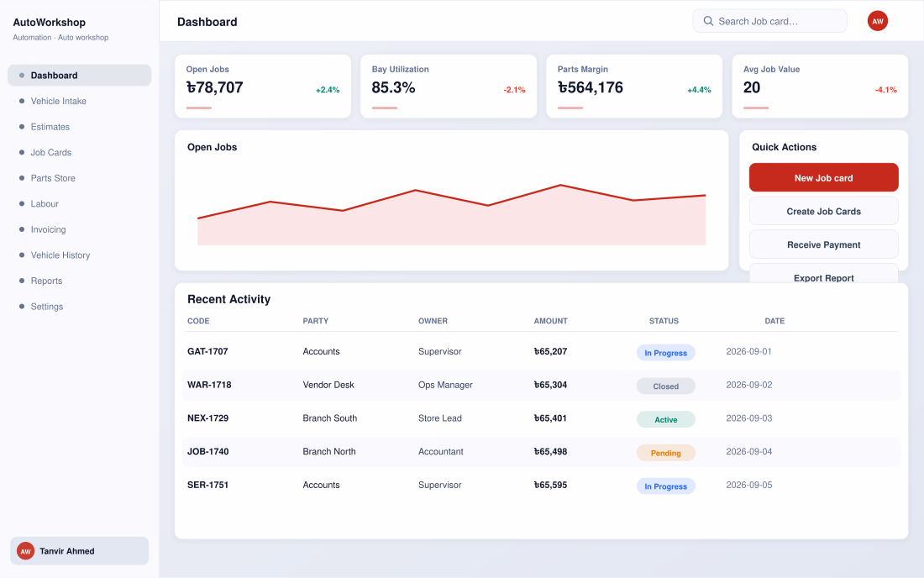Image resolution: width=924 pixels, height=578 pixels.
Task: Open Reports from the sidebar
Action: pyautogui.click(x=80, y=281)
